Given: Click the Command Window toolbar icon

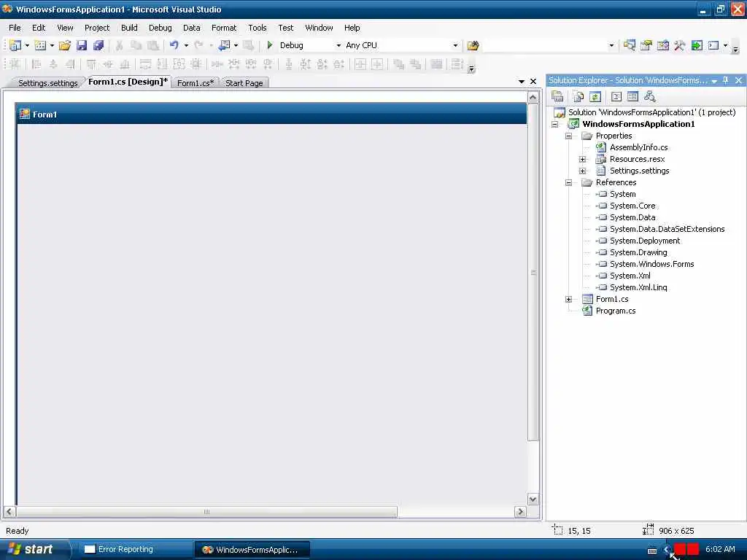Looking at the screenshot, I should [713, 45].
